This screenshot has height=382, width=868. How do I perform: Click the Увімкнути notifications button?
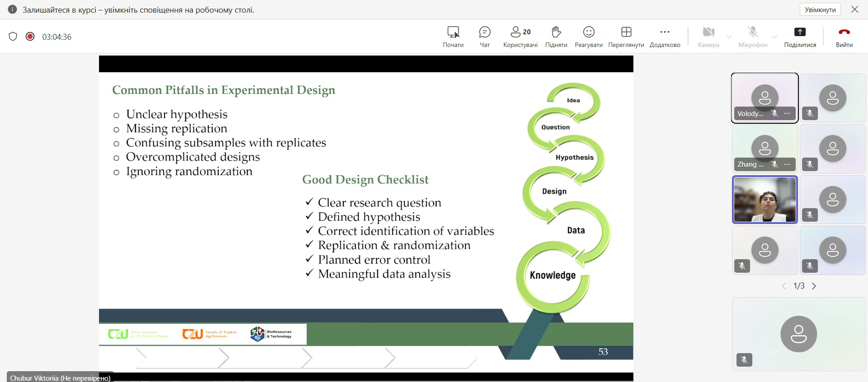coord(820,9)
